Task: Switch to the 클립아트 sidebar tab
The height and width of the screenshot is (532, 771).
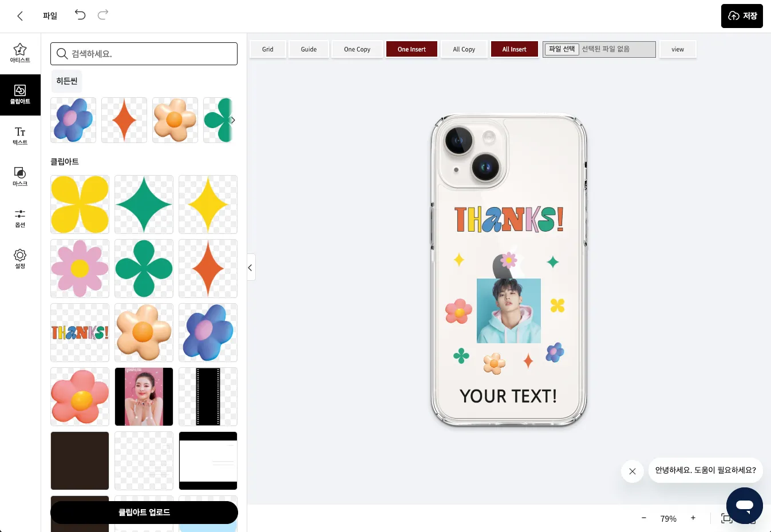Action: [x=20, y=94]
